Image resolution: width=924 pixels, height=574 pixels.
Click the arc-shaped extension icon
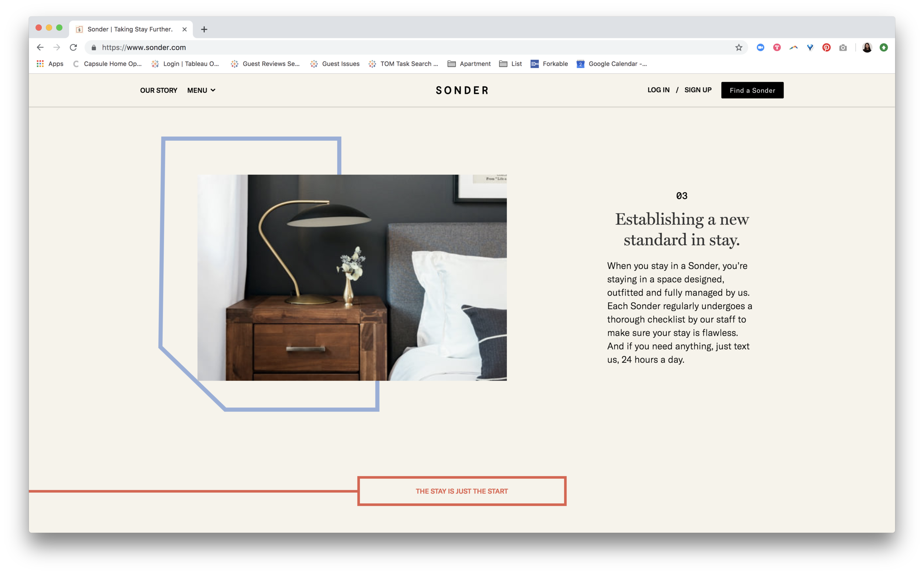click(794, 47)
